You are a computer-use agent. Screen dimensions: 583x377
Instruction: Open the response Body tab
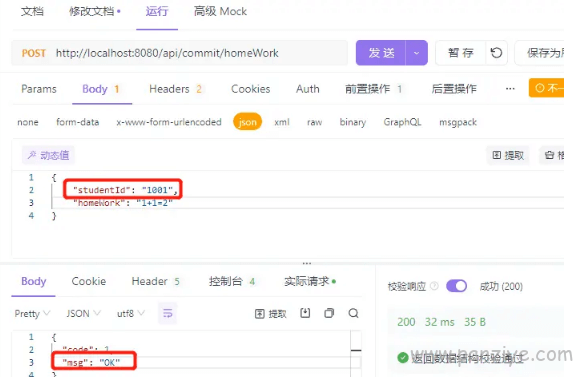[x=33, y=281]
